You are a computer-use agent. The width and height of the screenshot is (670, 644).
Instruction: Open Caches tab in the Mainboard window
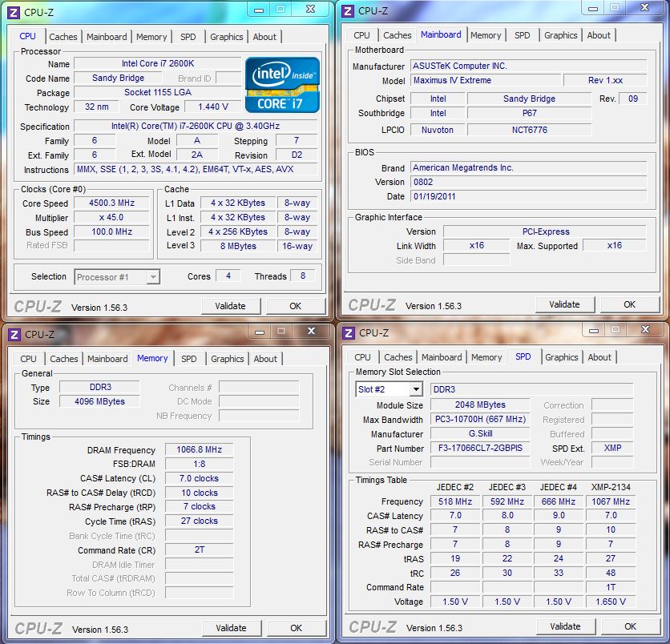[398, 35]
